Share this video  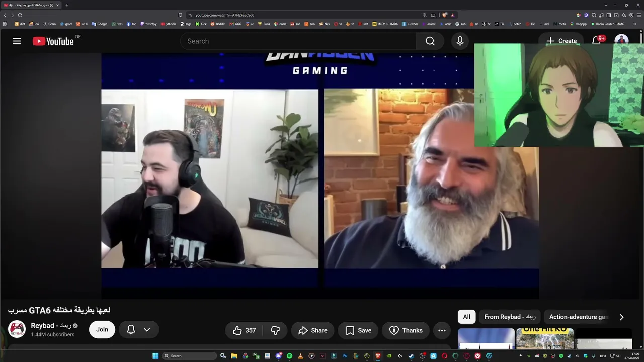tap(312, 330)
